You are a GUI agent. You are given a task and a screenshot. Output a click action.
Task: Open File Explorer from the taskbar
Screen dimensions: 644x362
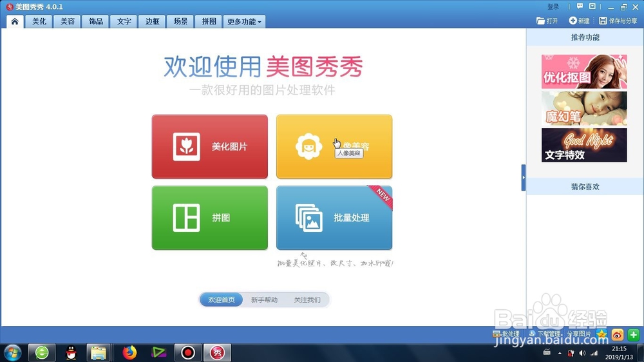(99, 352)
